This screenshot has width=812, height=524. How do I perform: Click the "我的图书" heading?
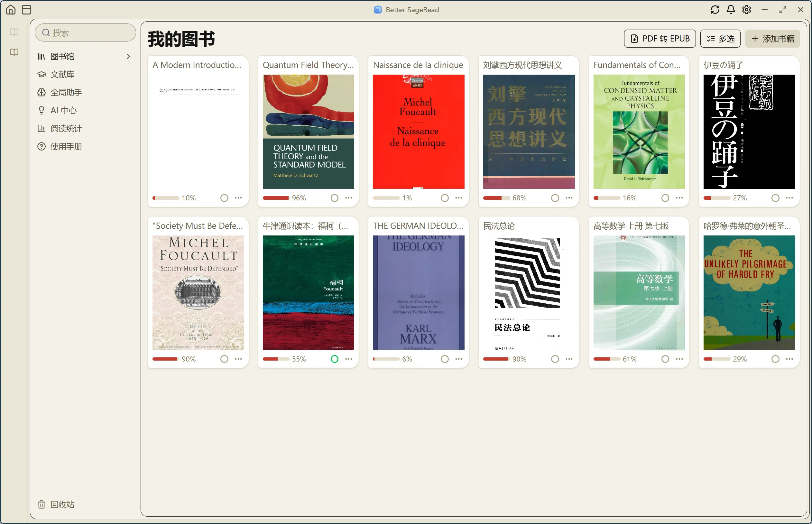point(181,39)
